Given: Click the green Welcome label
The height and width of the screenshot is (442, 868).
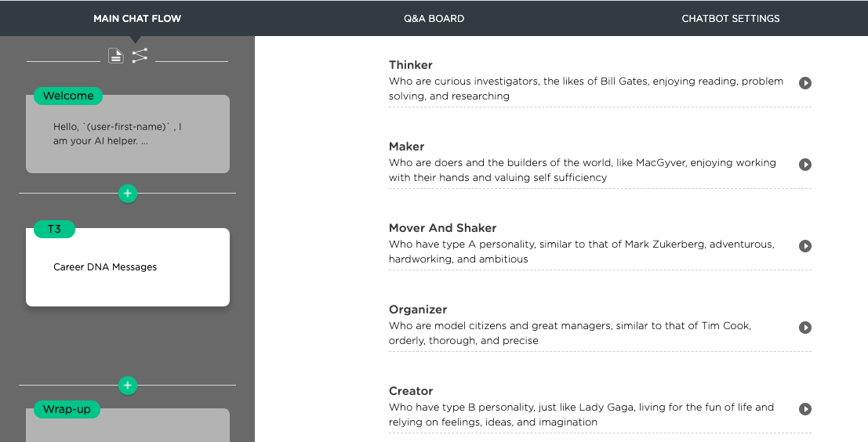Looking at the screenshot, I should (68, 96).
